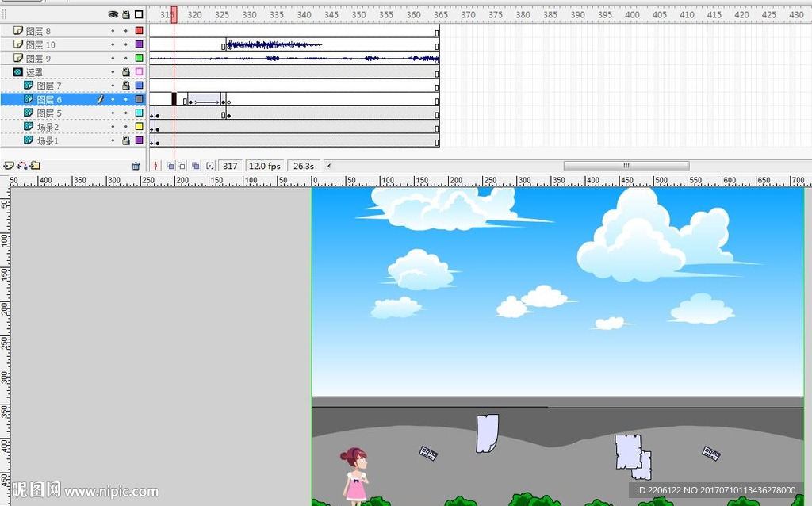Click the page icon of 图层 8
Viewport: 812px width, 506px height.
point(18,31)
